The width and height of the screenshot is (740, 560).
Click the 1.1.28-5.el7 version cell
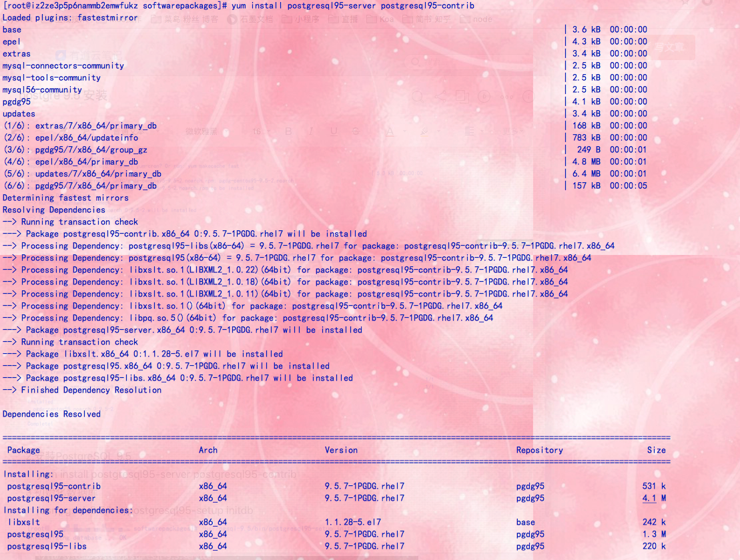[x=352, y=522]
